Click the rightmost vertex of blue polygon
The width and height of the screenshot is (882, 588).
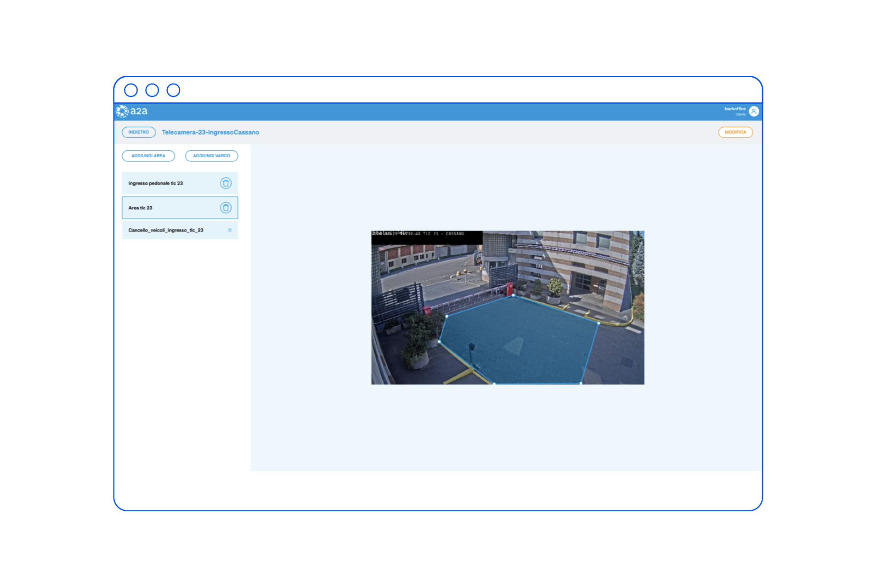pos(599,323)
